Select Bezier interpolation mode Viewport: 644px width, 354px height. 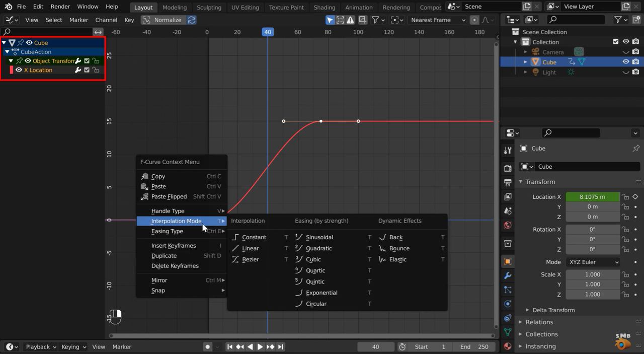[x=260, y=259]
